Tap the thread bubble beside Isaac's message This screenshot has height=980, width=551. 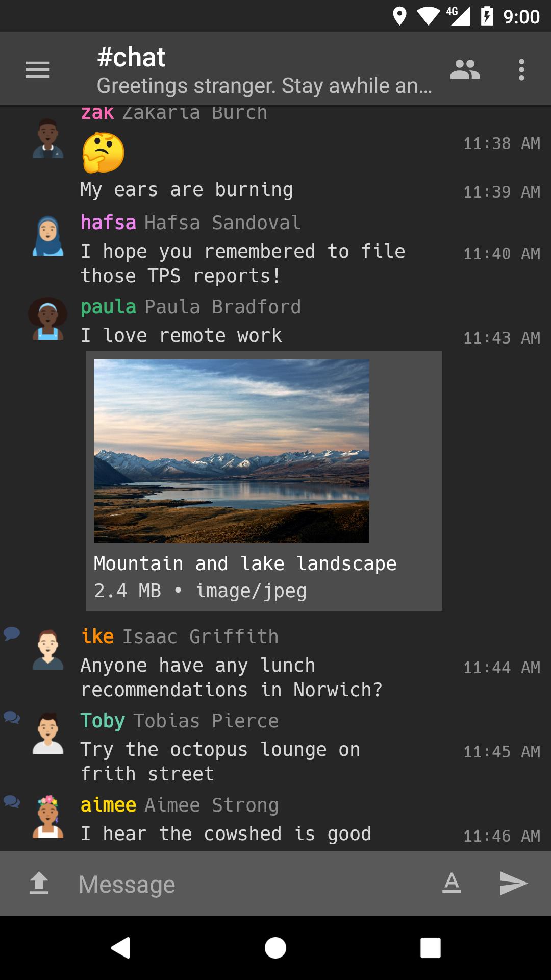click(12, 634)
